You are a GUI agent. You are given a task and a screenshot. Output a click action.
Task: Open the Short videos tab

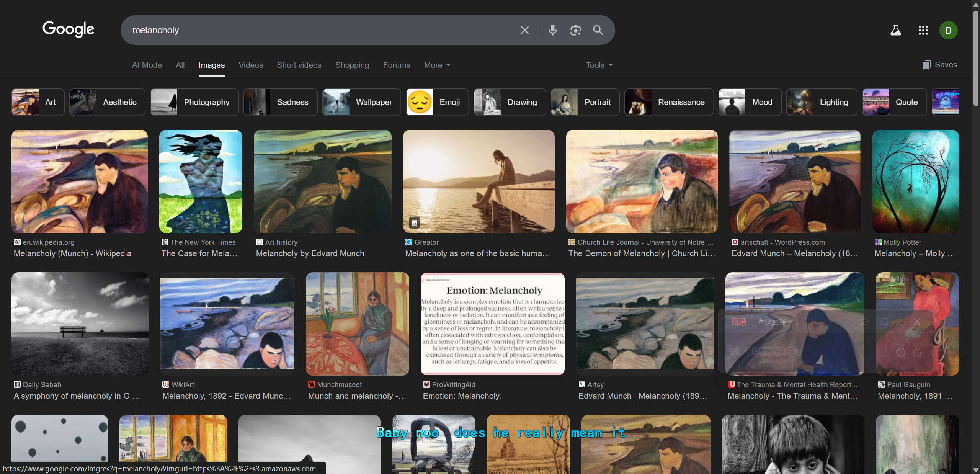(299, 65)
